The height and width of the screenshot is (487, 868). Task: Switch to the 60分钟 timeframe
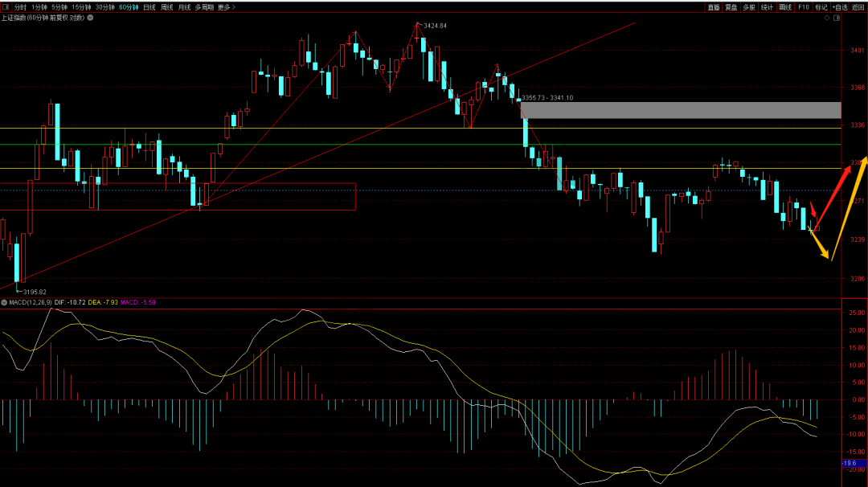(x=129, y=6)
